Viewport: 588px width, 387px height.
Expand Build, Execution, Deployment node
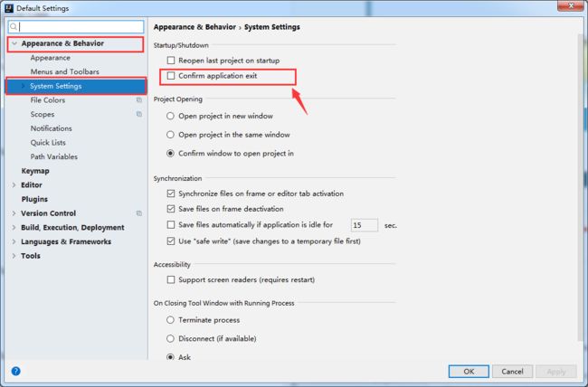14,228
